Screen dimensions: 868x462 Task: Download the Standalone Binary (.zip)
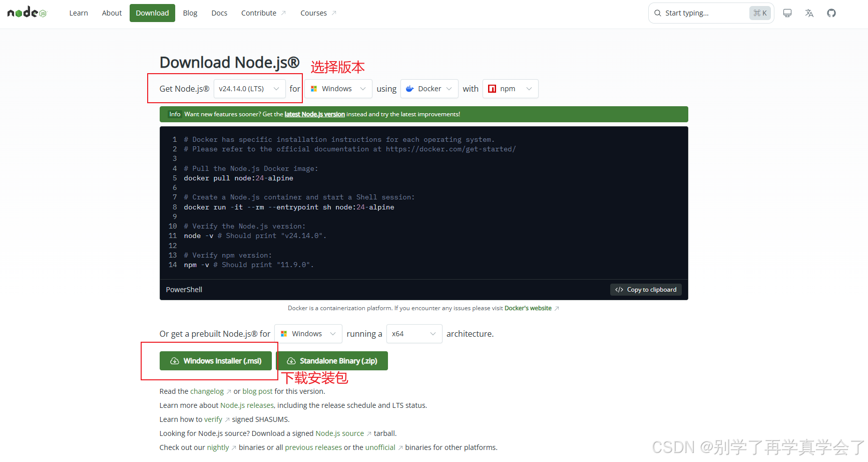coord(332,361)
